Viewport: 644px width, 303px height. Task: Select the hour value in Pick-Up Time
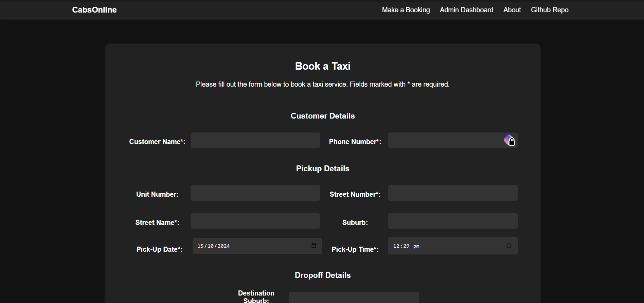tap(396, 246)
